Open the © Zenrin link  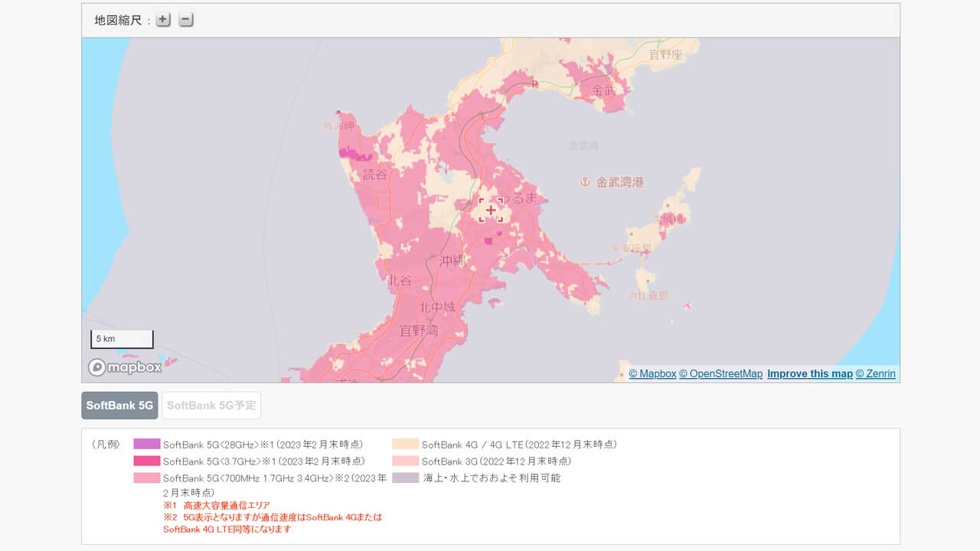coord(875,373)
